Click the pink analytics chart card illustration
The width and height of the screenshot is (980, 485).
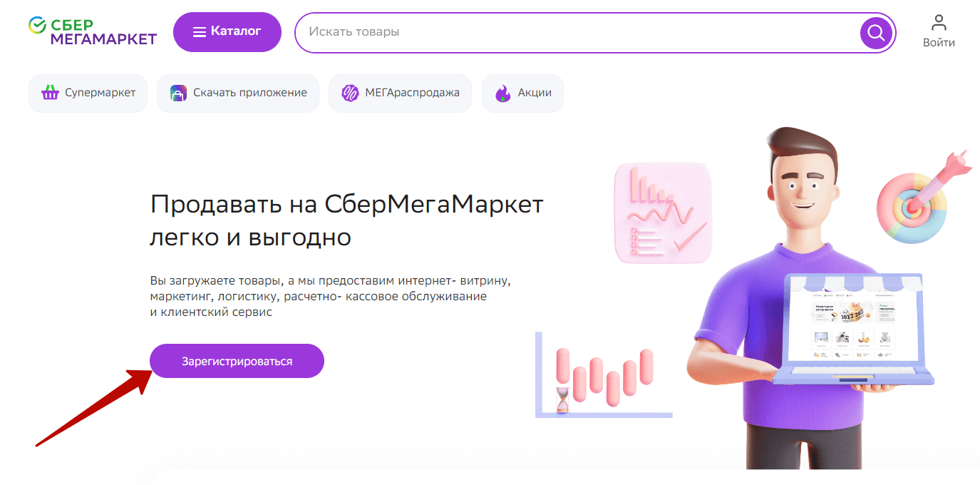tap(663, 213)
